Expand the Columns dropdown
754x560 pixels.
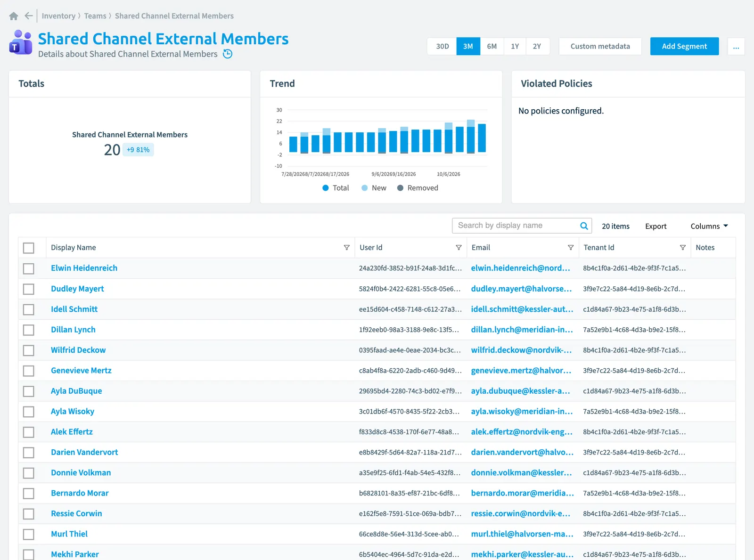point(709,226)
